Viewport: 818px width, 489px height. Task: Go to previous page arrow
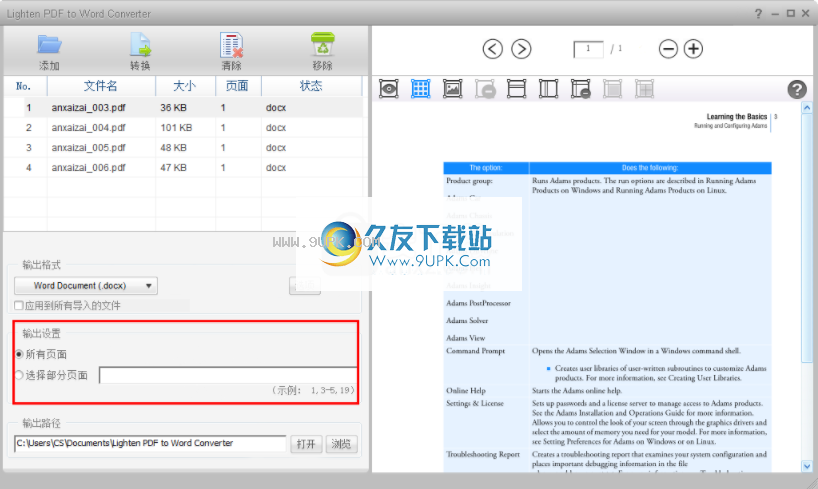coord(492,49)
